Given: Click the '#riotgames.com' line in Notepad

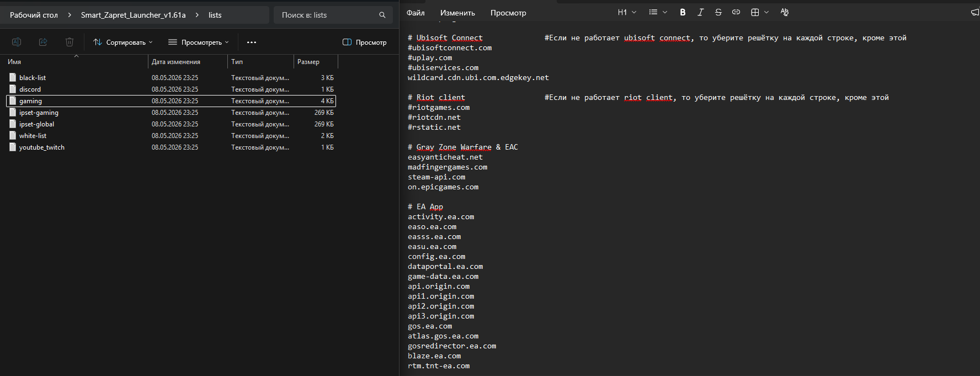Looking at the screenshot, I should tap(439, 107).
